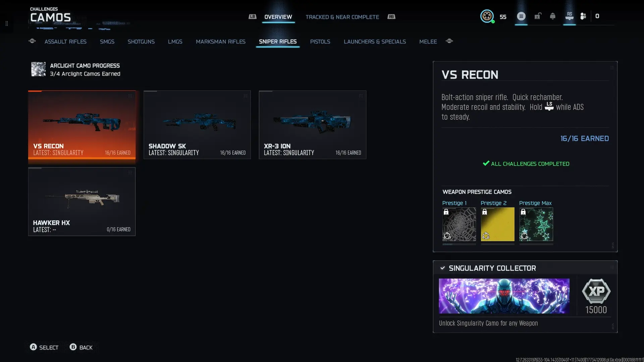Open the social friends party icon
The height and width of the screenshot is (362, 644).
(x=583, y=16)
